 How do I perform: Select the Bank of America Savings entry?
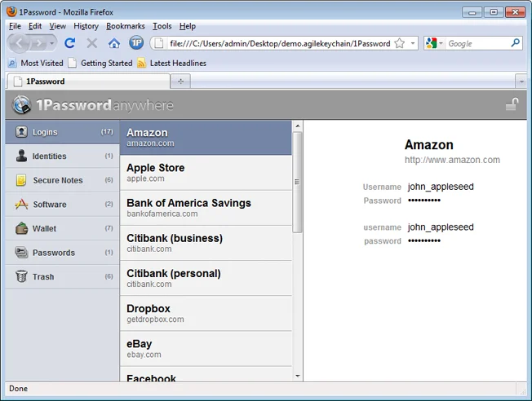click(x=206, y=208)
